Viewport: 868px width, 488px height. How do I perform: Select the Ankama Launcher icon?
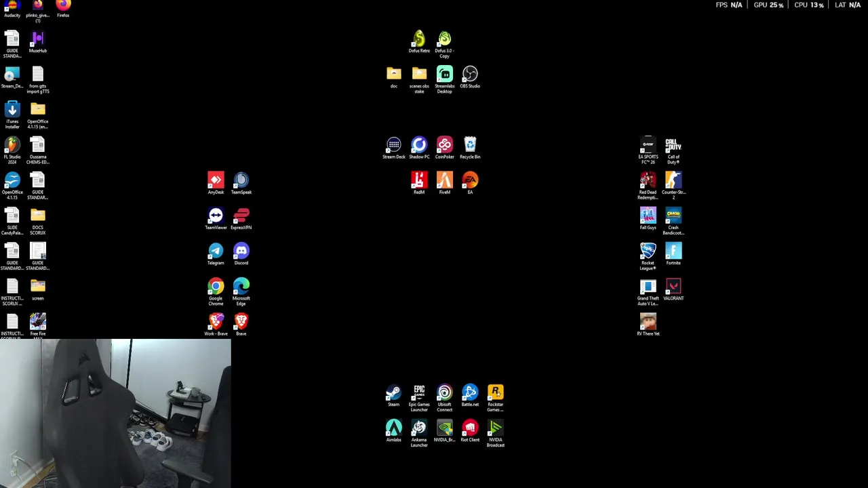tap(419, 434)
